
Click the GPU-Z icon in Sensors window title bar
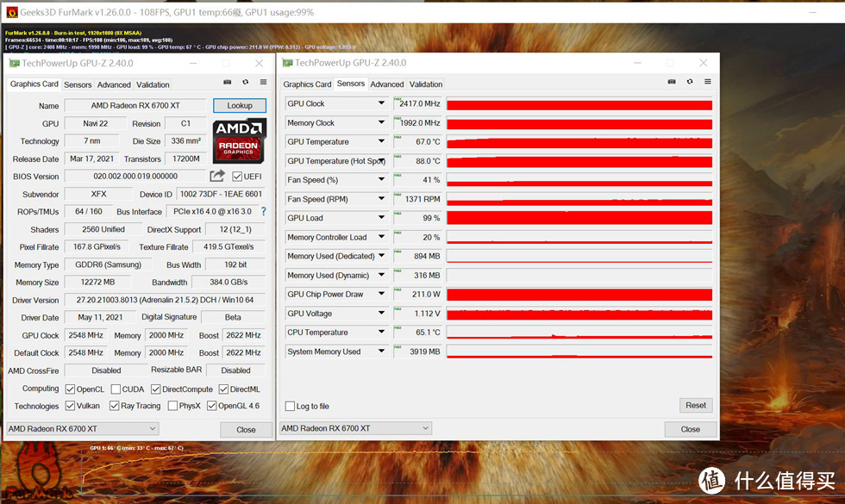[288, 63]
